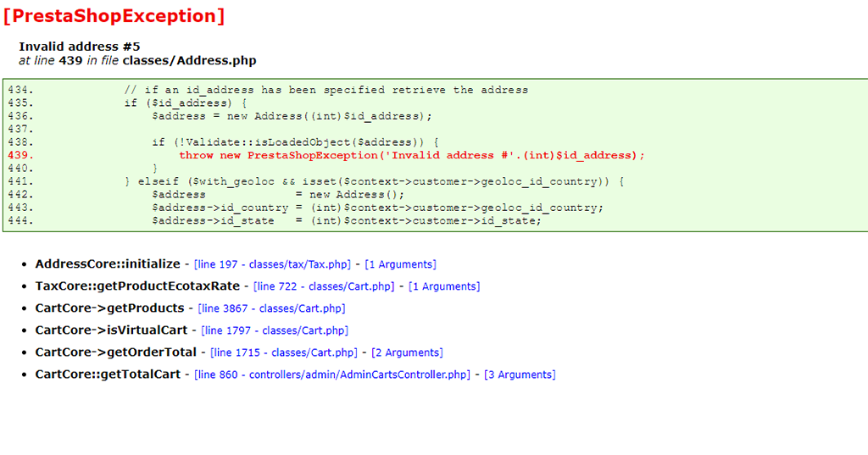Select the text 'Invalid address #5'
This screenshot has height=455, width=868.
pos(79,47)
